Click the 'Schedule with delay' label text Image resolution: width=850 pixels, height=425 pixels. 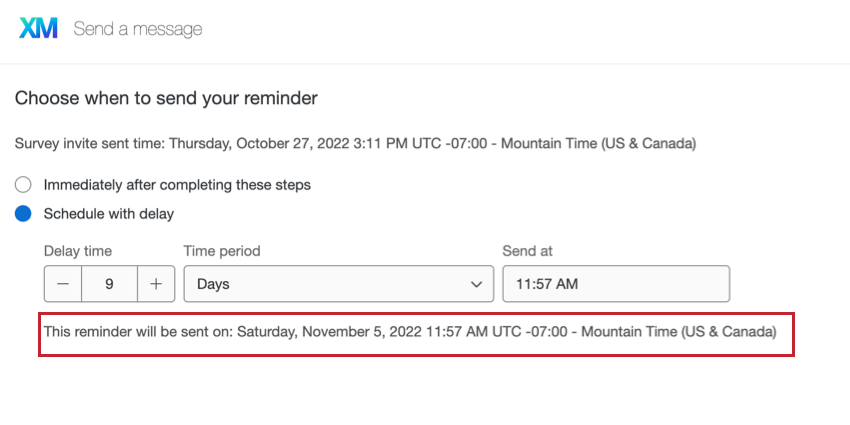click(109, 214)
